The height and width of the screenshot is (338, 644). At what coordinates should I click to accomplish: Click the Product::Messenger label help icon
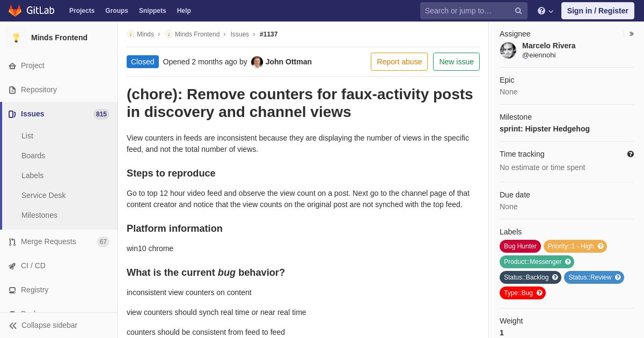click(568, 262)
